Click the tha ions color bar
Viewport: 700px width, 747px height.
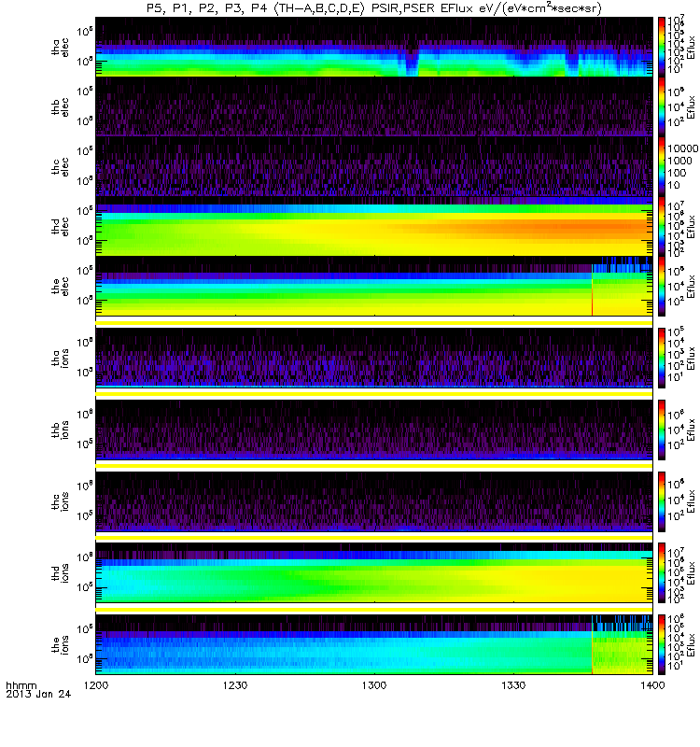(x=662, y=358)
